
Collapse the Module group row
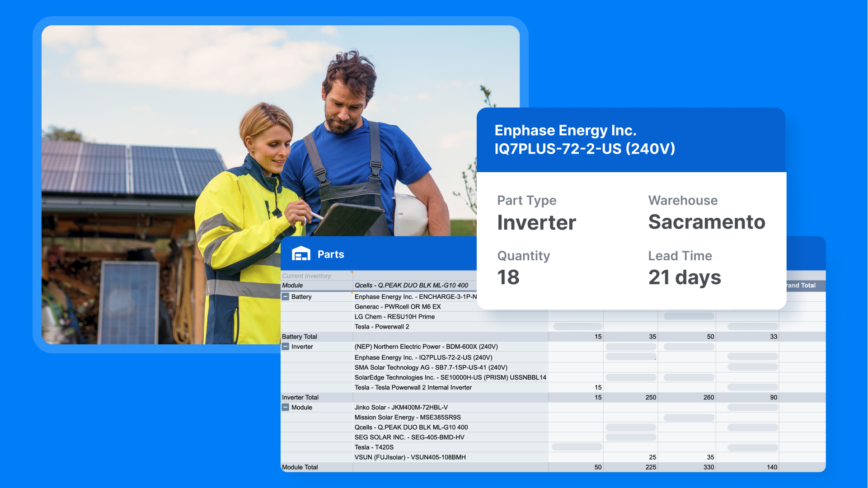click(286, 407)
